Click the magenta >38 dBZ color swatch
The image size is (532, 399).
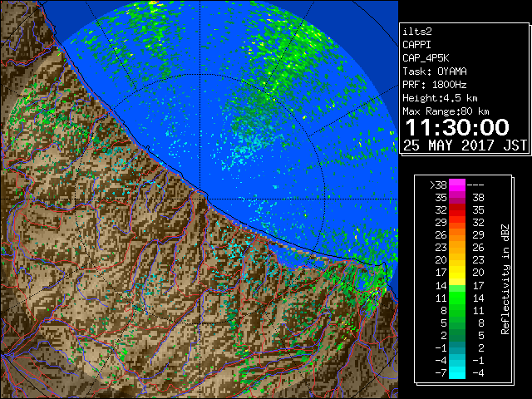[x=456, y=185]
